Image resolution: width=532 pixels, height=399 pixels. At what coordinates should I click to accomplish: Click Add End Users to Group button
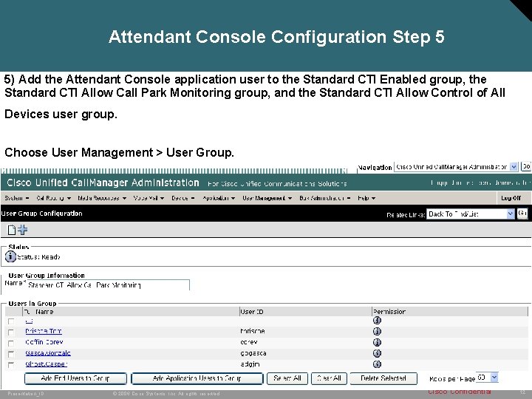click(x=75, y=378)
